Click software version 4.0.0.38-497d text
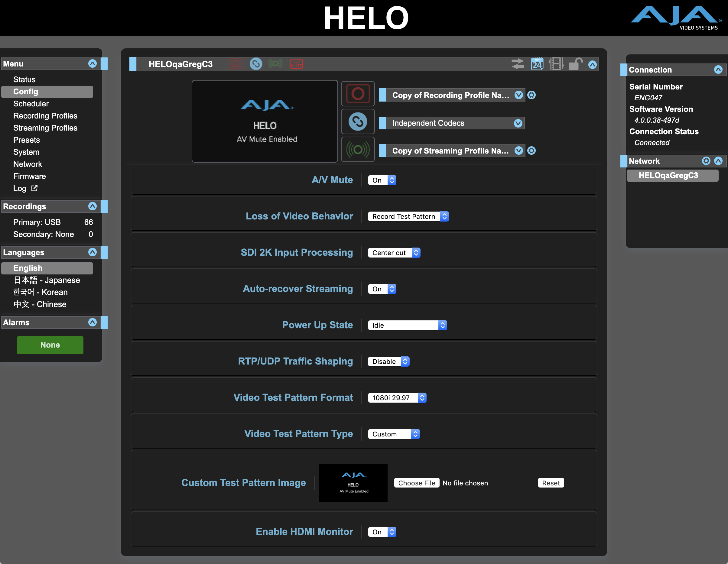 point(656,120)
